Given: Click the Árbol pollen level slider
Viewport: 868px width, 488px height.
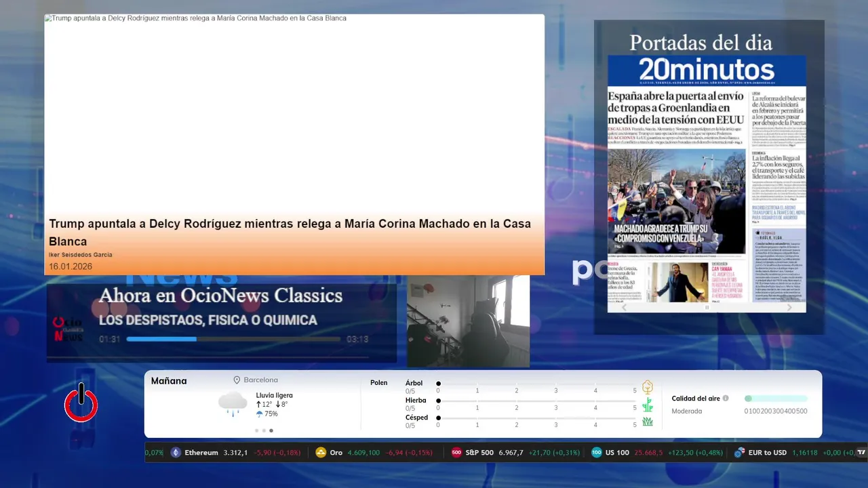Looking at the screenshot, I should 536,384.
